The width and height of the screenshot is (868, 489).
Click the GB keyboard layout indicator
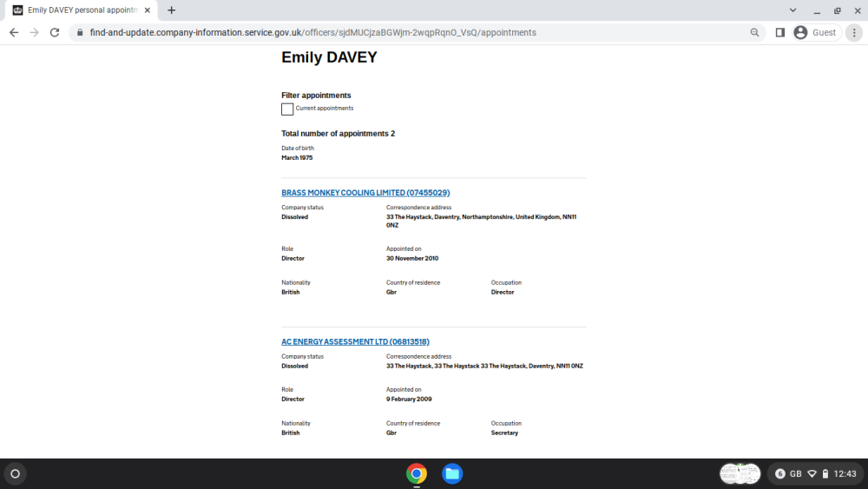point(795,474)
